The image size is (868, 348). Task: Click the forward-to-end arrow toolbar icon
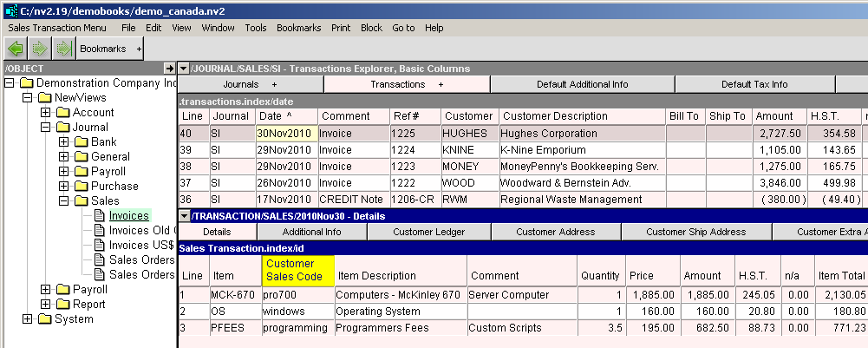click(x=62, y=49)
